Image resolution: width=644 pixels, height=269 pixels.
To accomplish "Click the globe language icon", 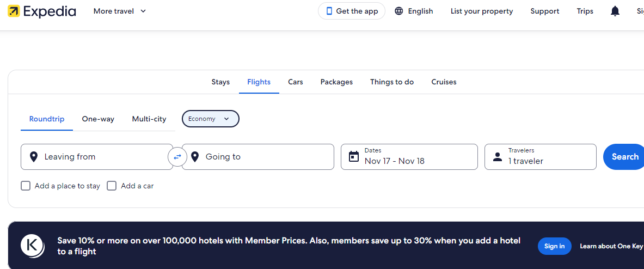I will pos(399,11).
